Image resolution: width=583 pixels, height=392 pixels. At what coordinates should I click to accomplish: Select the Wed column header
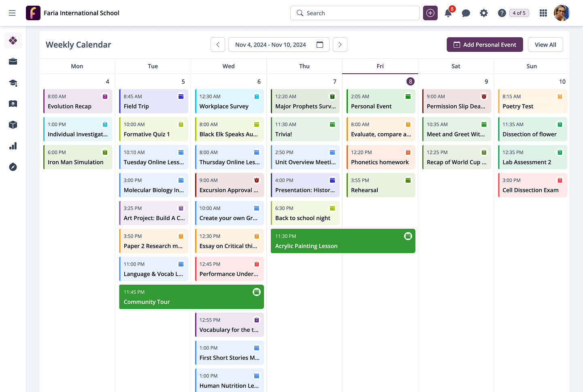228,66
